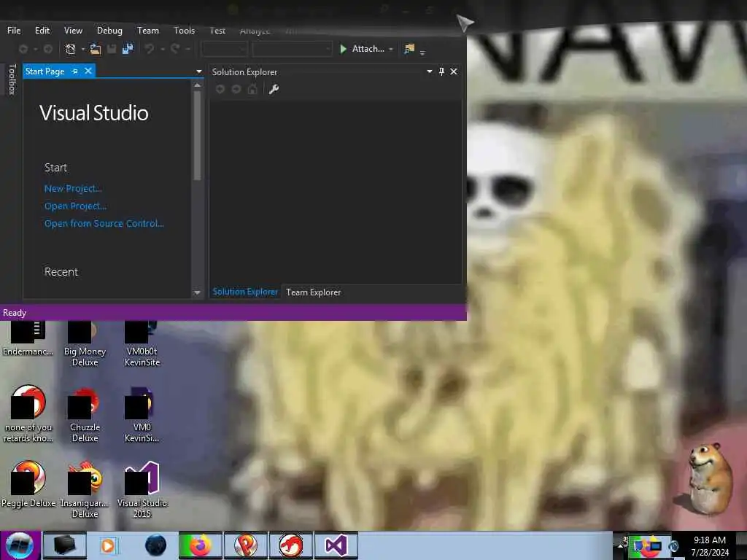Close the Start Page tab
The width and height of the screenshot is (747, 560).
pyautogui.click(x=88, y=71)
